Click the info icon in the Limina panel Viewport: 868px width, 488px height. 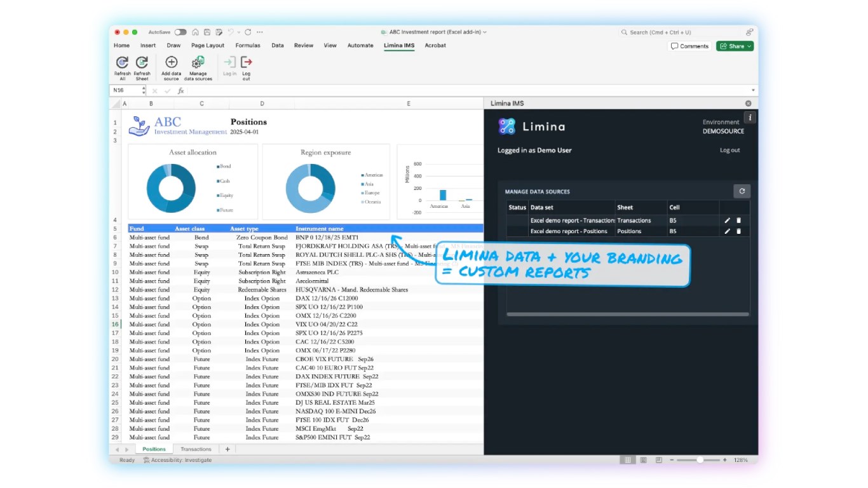pos(750,118)
